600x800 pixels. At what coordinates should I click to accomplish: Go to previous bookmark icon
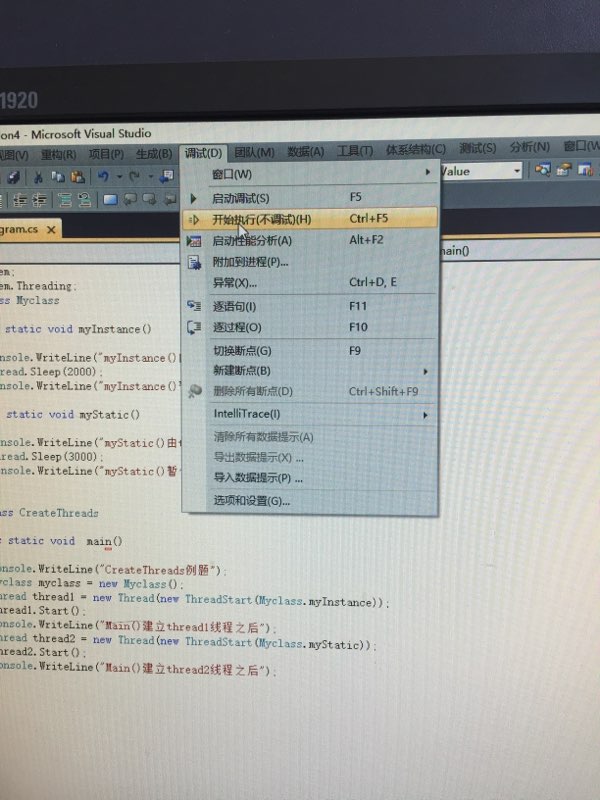pyautogui.click(x=130, y=199)
